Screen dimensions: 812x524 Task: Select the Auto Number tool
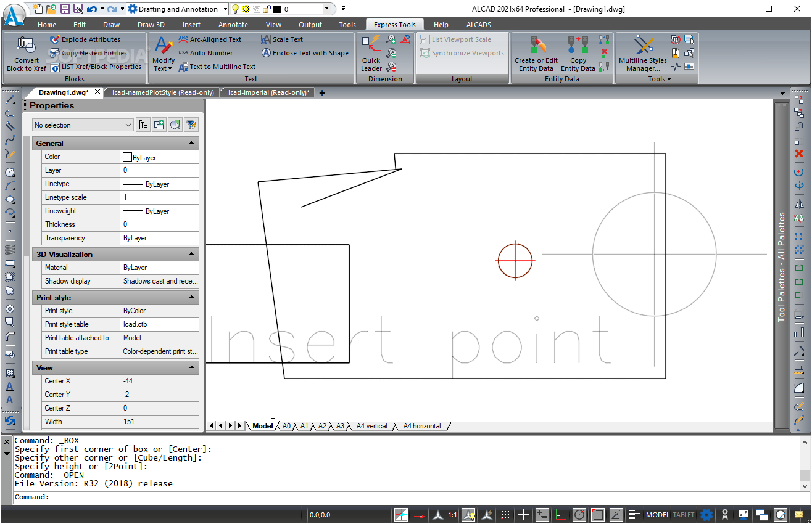click(205, 53)
